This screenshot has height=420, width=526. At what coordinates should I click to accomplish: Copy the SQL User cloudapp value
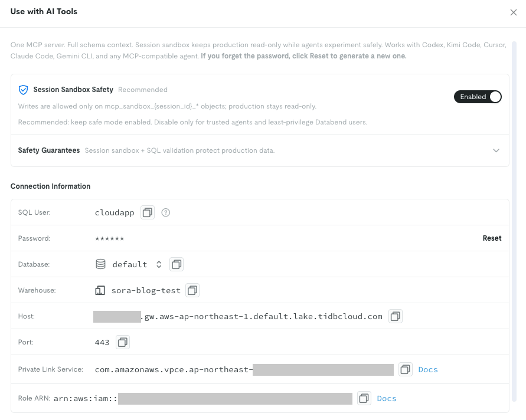pyautogui.click(x=147, y=212)
